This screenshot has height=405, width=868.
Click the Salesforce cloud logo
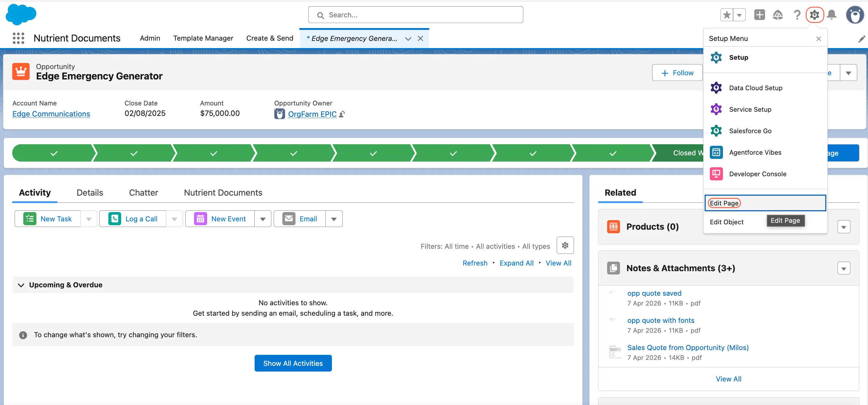pyautogui.click(x=21, y=15)
